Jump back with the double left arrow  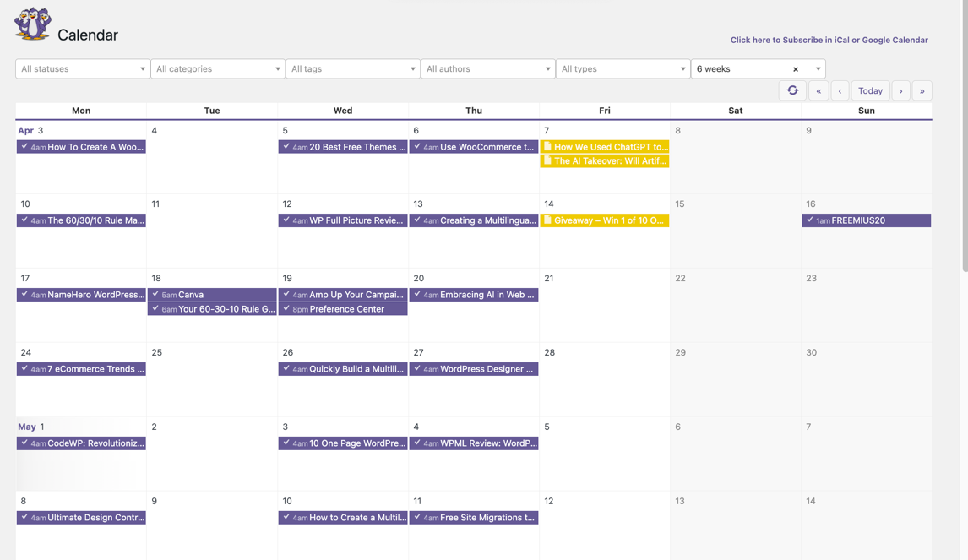tap(818, 90)
